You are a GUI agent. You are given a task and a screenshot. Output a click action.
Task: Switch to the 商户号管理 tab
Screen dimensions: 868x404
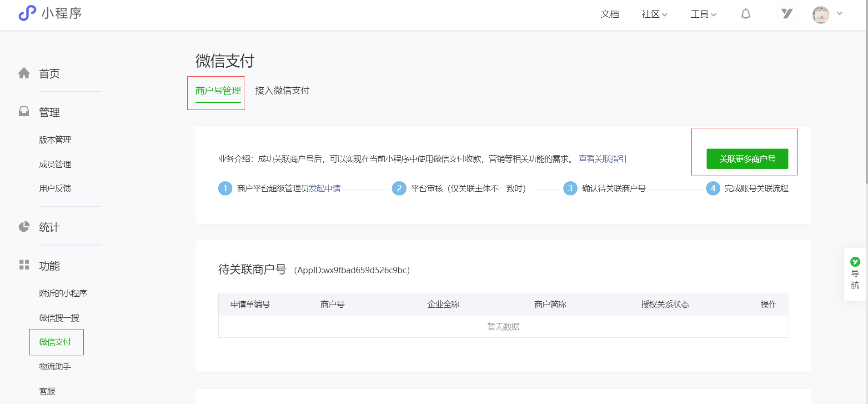(x=218, y=90)
